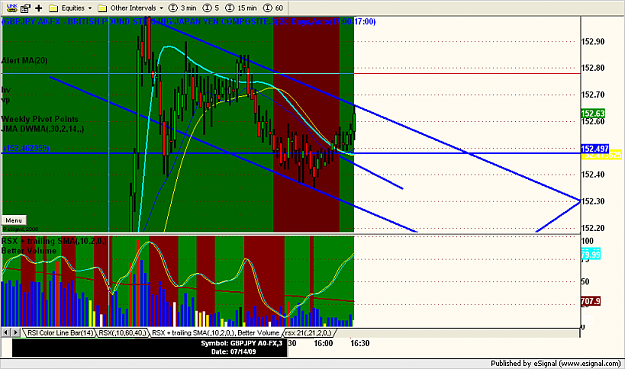
Task: Click the 152.70 price axis label
Action: click(593, 95)
